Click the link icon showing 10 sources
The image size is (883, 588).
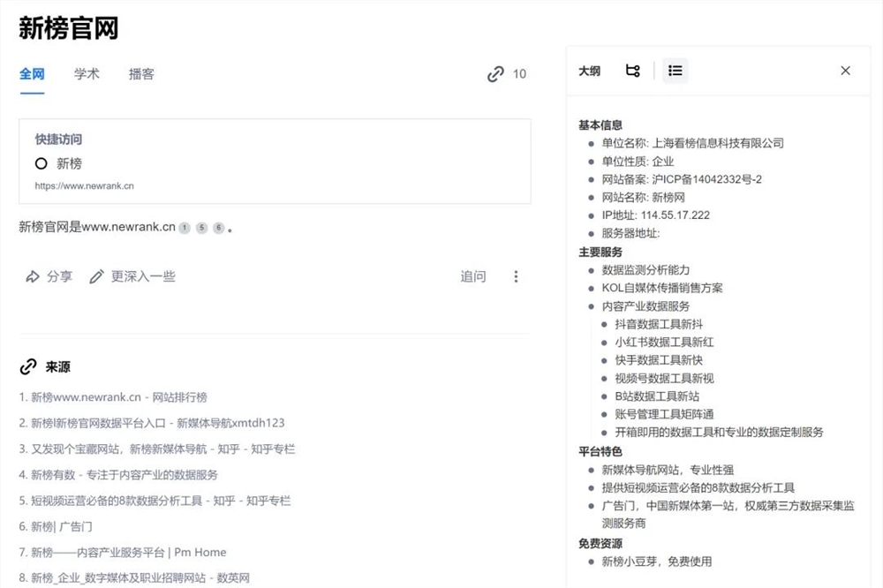tap(496, 74)
